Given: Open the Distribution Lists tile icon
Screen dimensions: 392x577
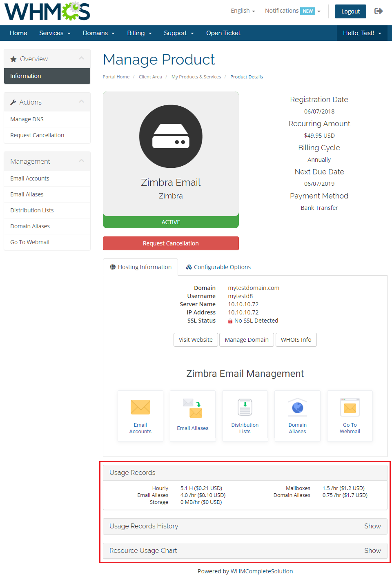Looking at the screenshot, I should pos(245,407).
